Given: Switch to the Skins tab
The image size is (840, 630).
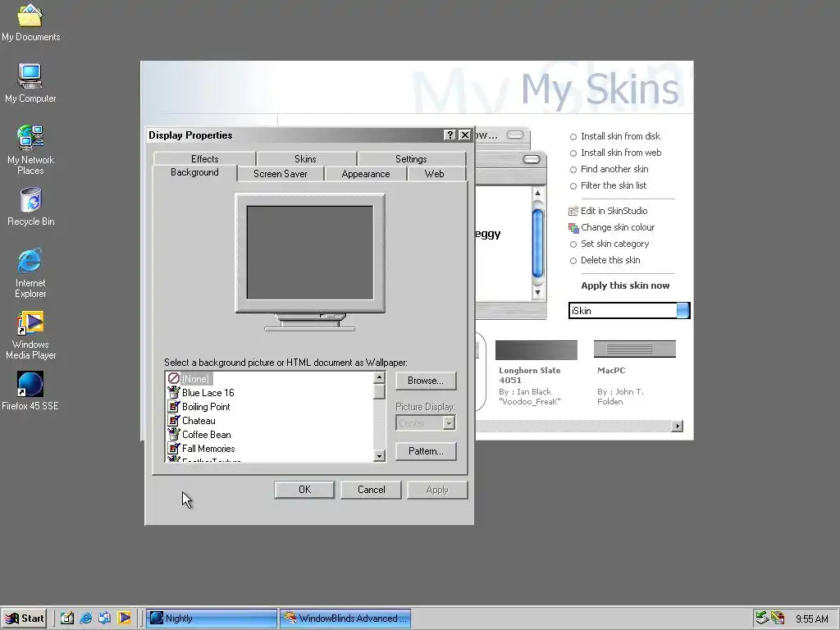Looking at the screenshot, I should coord(305,159).
